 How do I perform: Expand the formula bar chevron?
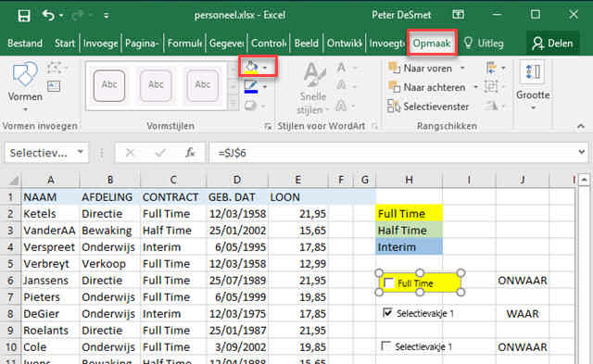[x=581, y=152]
